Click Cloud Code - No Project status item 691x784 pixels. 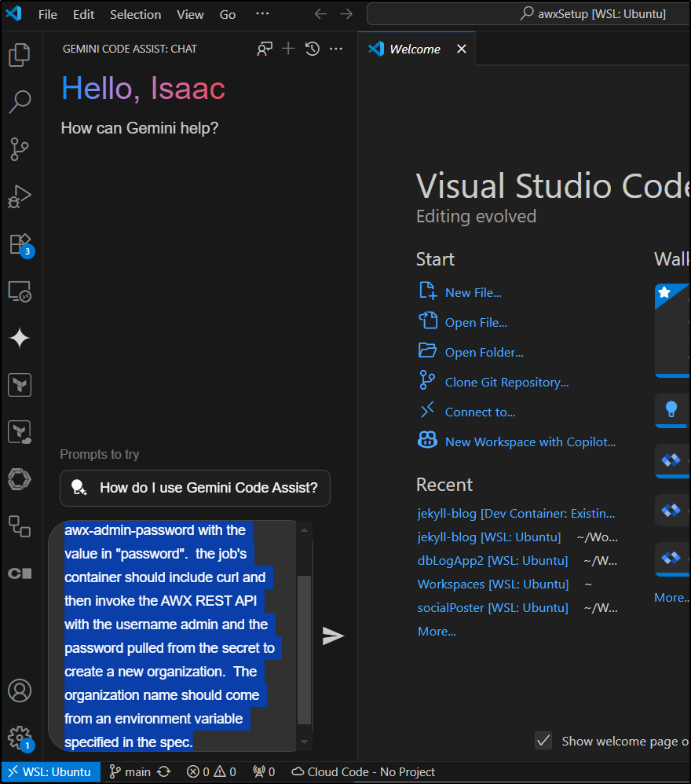click(x=364, y=772)
